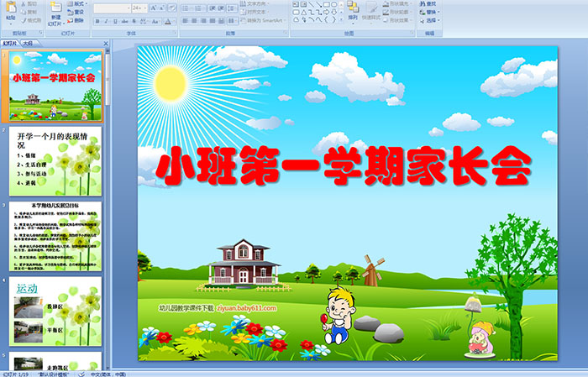Viewport: 588px width, 377px height.
Task: Open the font name combo box
Action: click(x=112, y=8)
